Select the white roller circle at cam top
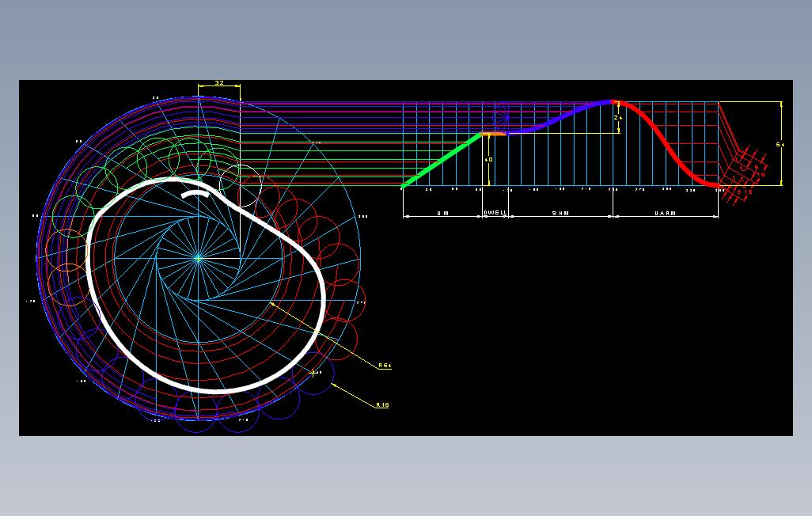This screenshot has height=516, width=812. point(241,185)
